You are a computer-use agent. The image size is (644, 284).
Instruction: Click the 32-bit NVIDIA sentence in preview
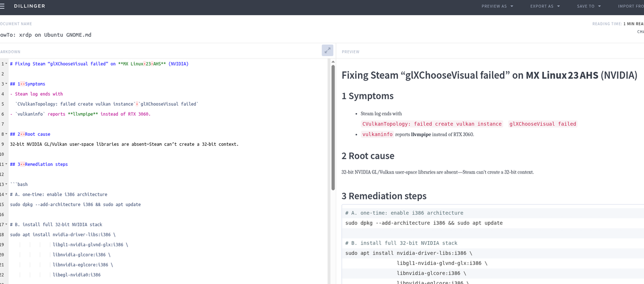pyautogui.click(x=437, y=172)
